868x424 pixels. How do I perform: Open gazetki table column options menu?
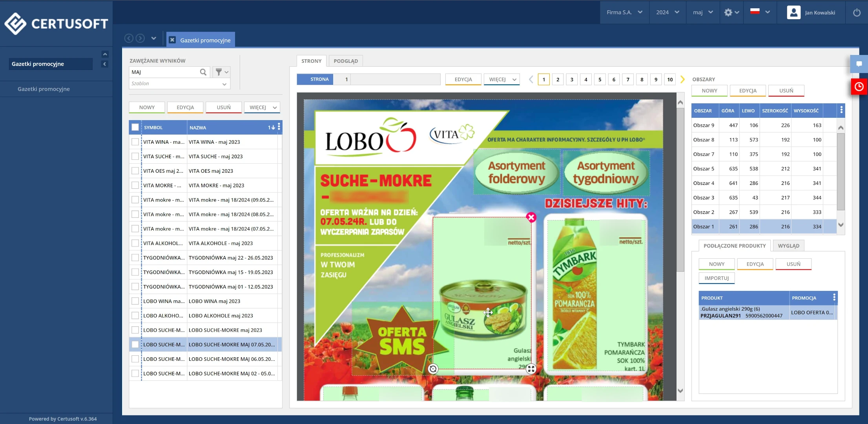pyautogui.click(x=279, y=127)
